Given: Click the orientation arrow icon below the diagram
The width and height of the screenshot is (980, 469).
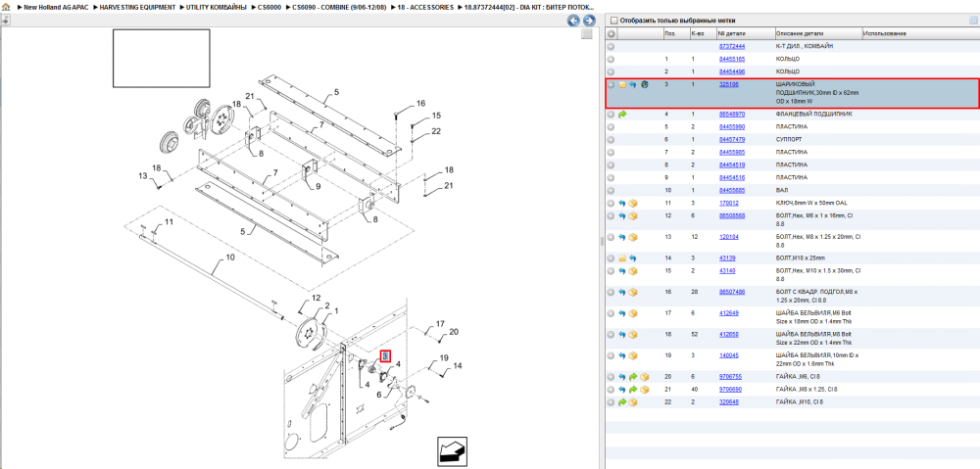Looking at the screenshot, I should 453,452.
